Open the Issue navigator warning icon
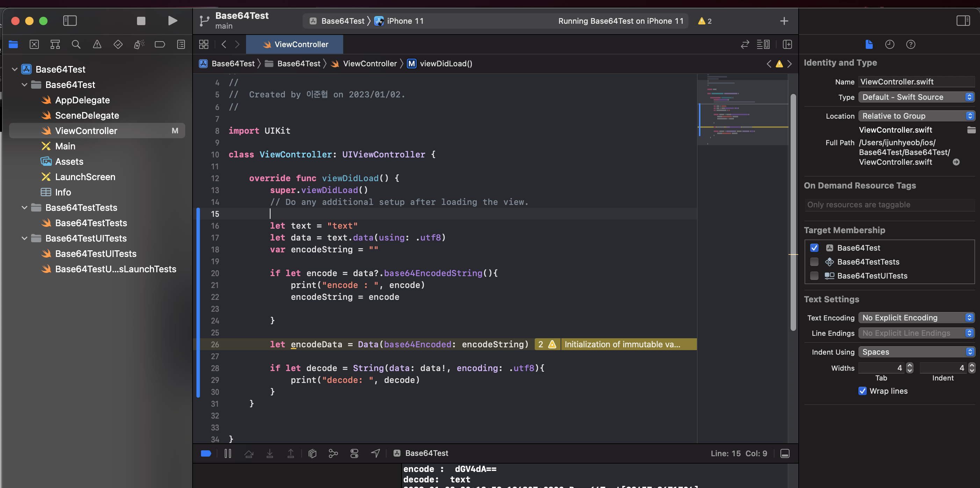Viewport: 980px width, 488px height. 97,44
